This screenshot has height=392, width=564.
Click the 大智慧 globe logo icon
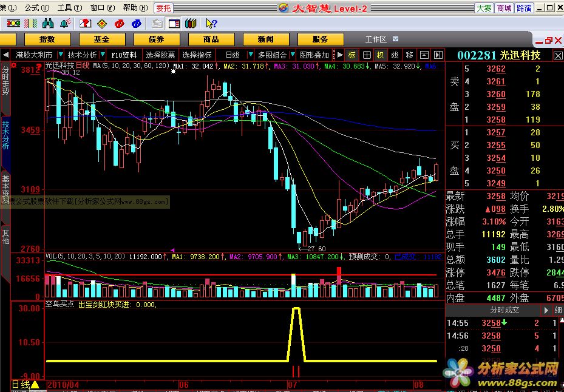284,8
